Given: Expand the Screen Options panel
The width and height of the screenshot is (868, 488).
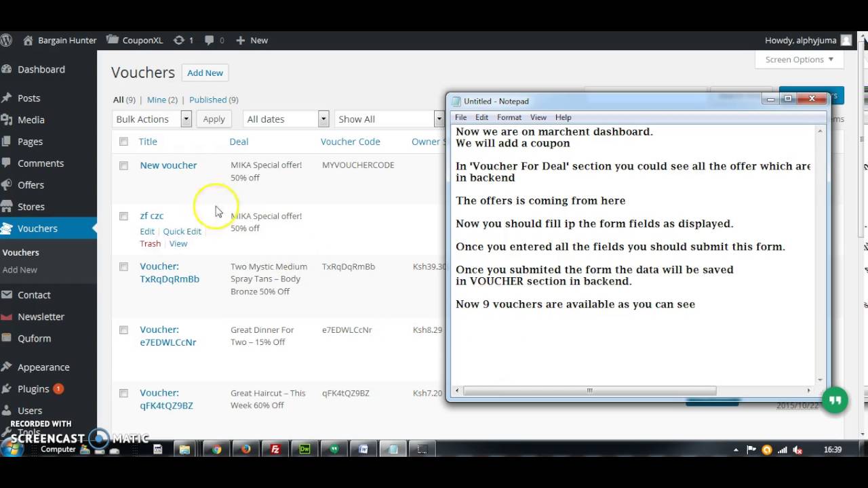Looking at the screenshot, I should point(800,59).
